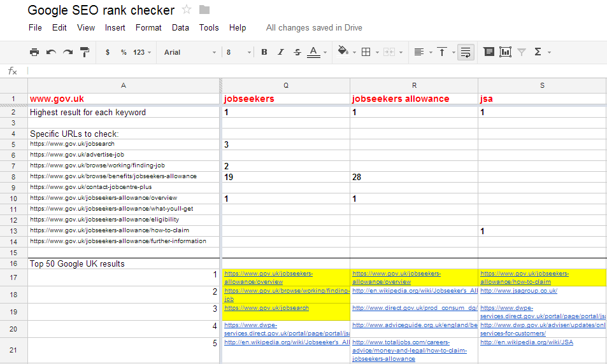The height and width of the screenshot is (364, 607).
Task: Click the Undo arrow icon
Action: (51, 52)
